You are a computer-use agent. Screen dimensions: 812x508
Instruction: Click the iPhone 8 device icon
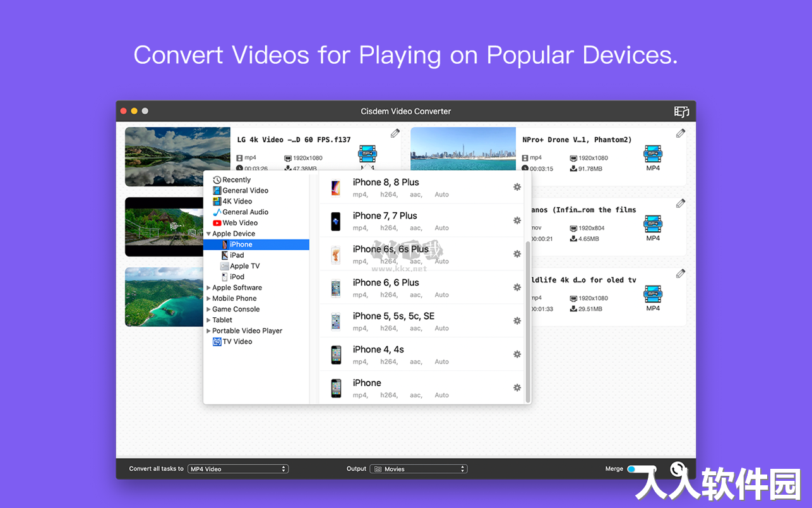(x=336, y=188)
